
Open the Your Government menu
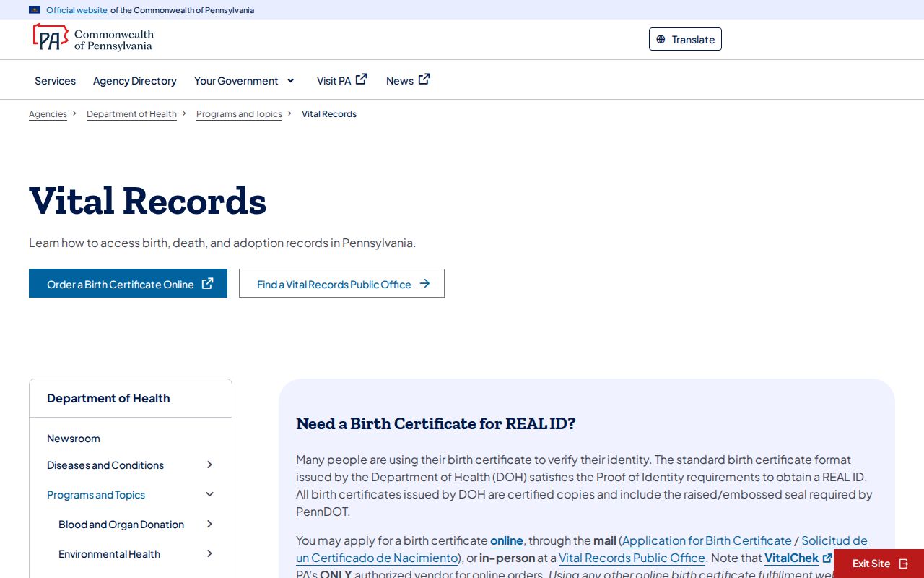tap(236, 81)
